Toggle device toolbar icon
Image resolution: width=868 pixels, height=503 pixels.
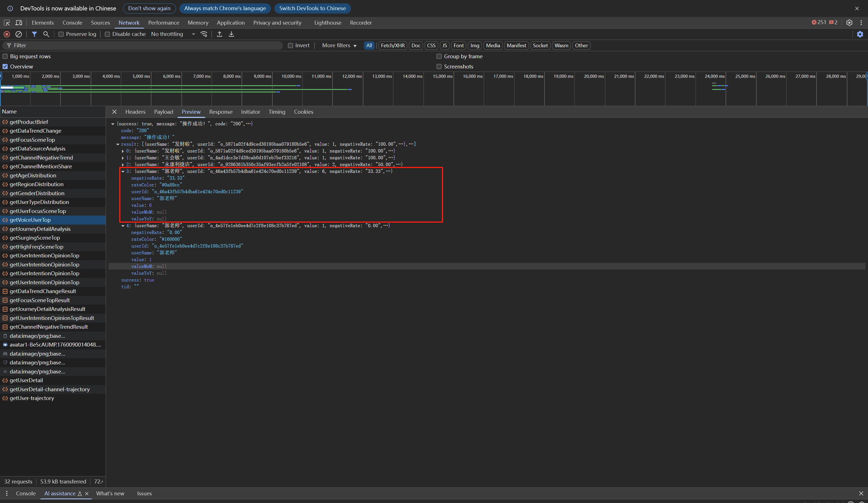19,23
